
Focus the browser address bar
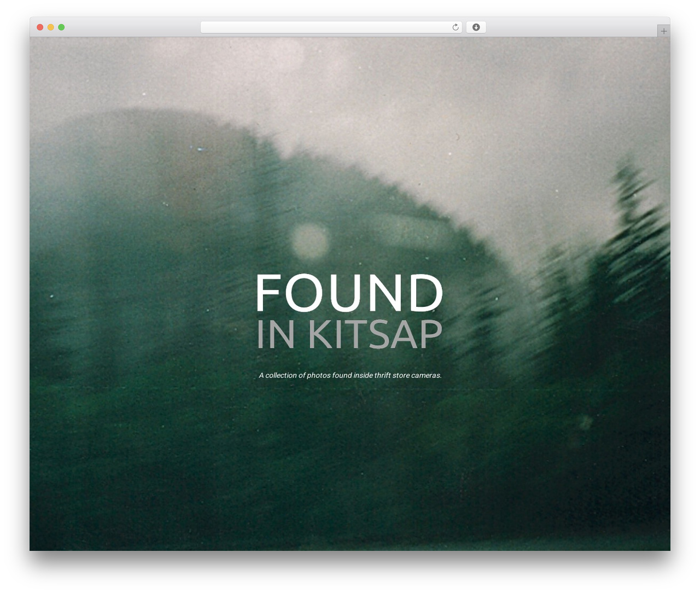(331, 27)
